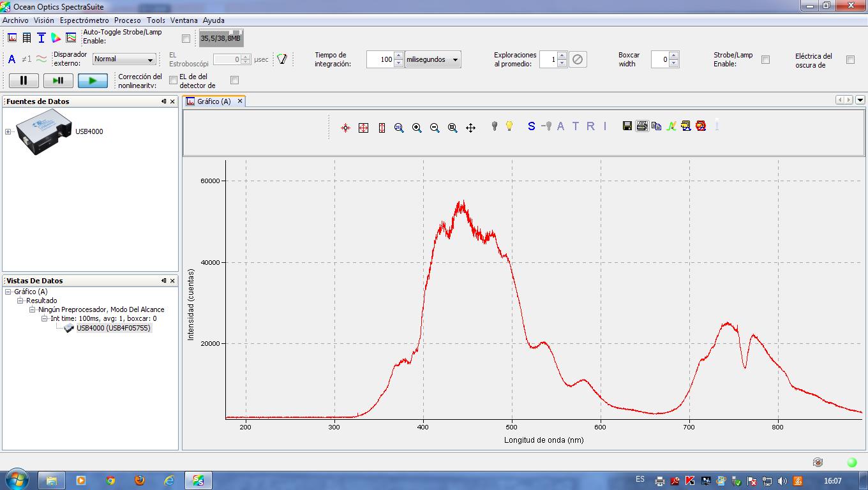Screen dimensions: 868x490
Task: Click the prism color icon beside μsec
Action: click(281, 59)
